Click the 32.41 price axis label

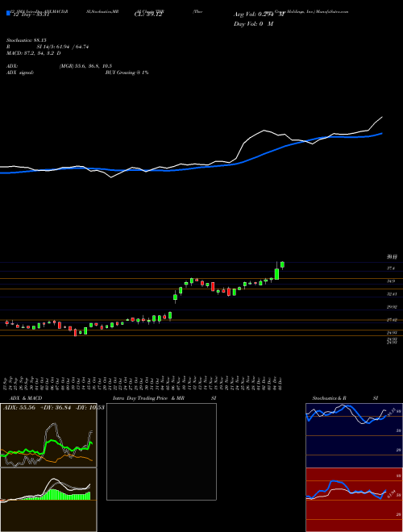393,294
